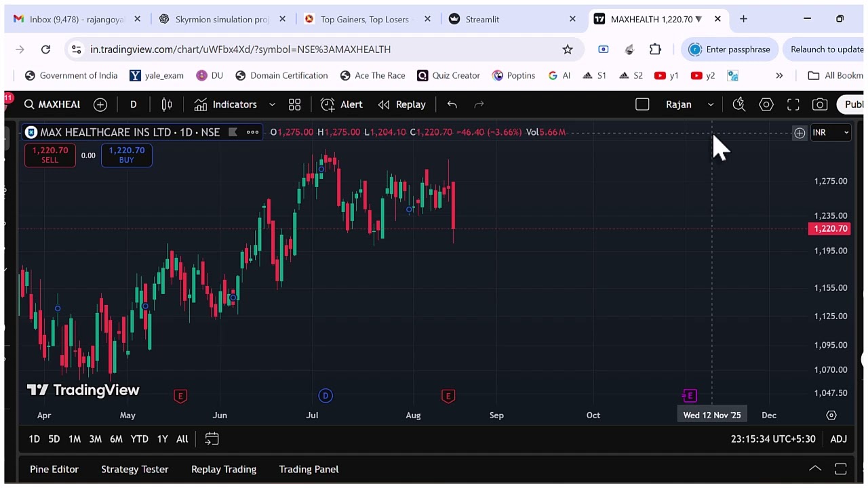This screenshot has height=488, width=868.
Task: Open the Indicators menu
Action: pos(226,104)
